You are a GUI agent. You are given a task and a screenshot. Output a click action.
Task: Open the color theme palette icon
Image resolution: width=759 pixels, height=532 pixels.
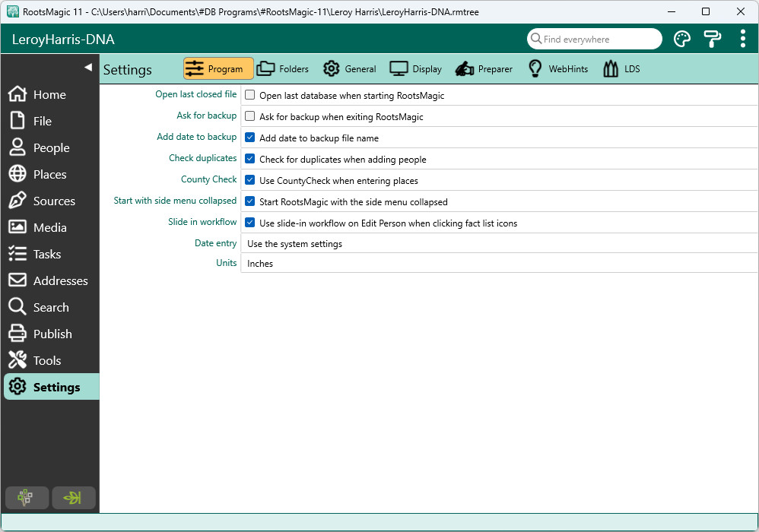682,40
